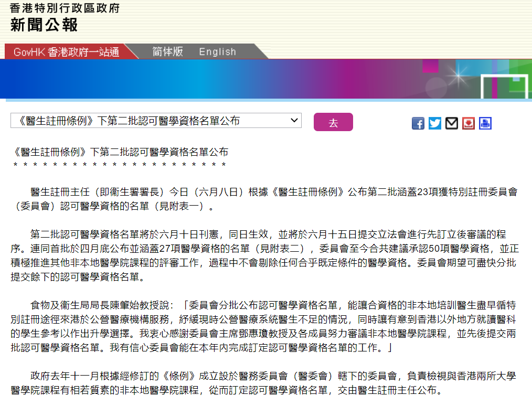The height and width of the screenshot is (406, 532).
Task: Click 香港特別行政區政府 header text
Action: point(65,8)
